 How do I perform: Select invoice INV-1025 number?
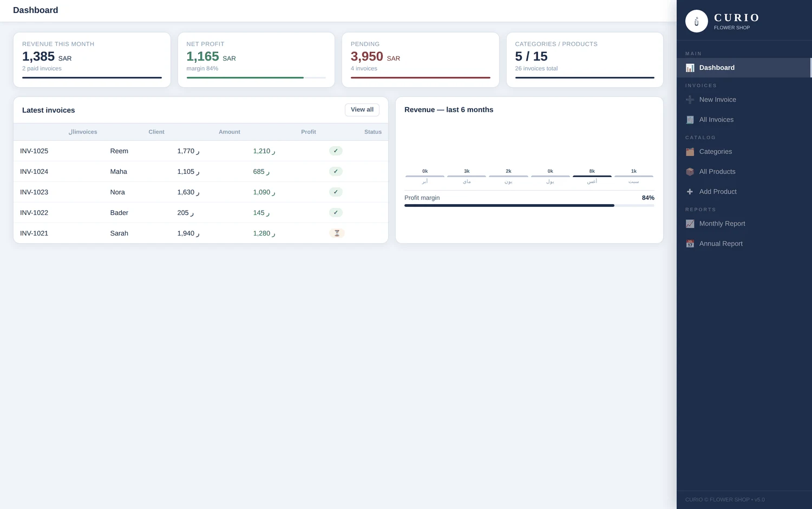pos(34,151)
